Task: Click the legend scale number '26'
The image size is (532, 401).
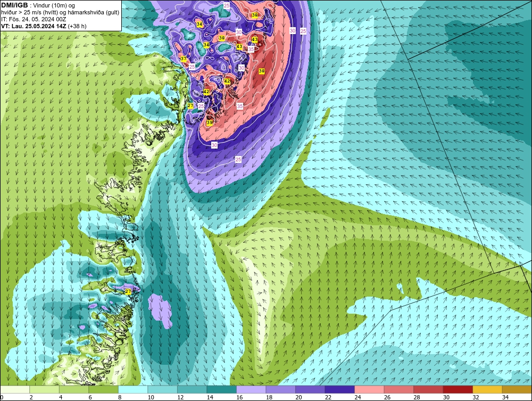Action: point(387,397)
